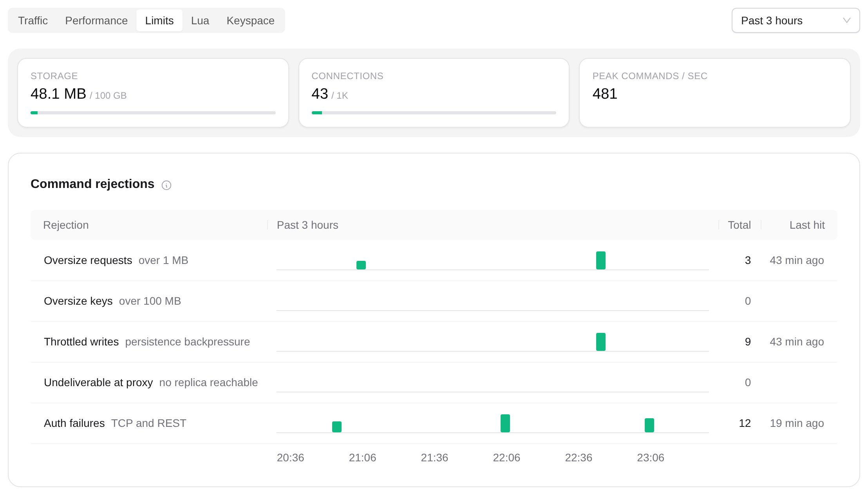Click the over 100 MB description
Screen dimensions: 868x495
tap(150, 301)
